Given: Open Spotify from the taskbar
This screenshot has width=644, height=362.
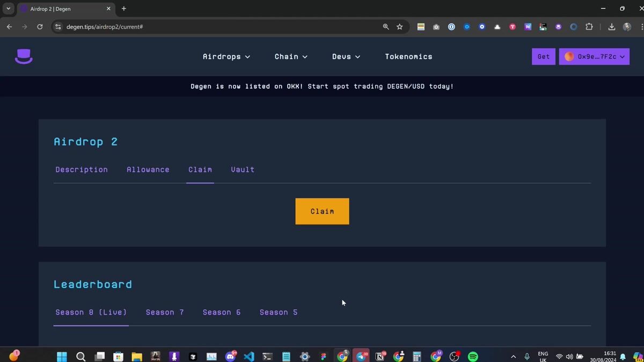Looking at the screenshot, I should tap(473, 357).
